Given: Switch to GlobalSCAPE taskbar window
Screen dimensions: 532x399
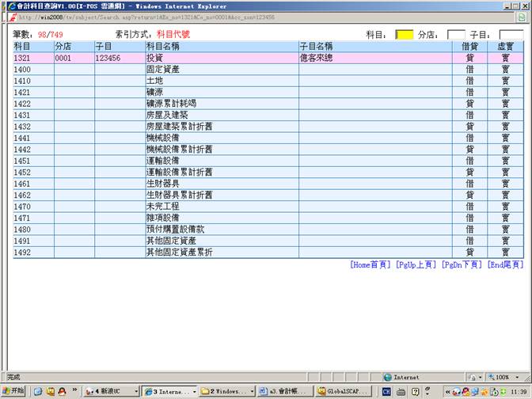Looking at the screenshot, I should click(x=343, y=391).
